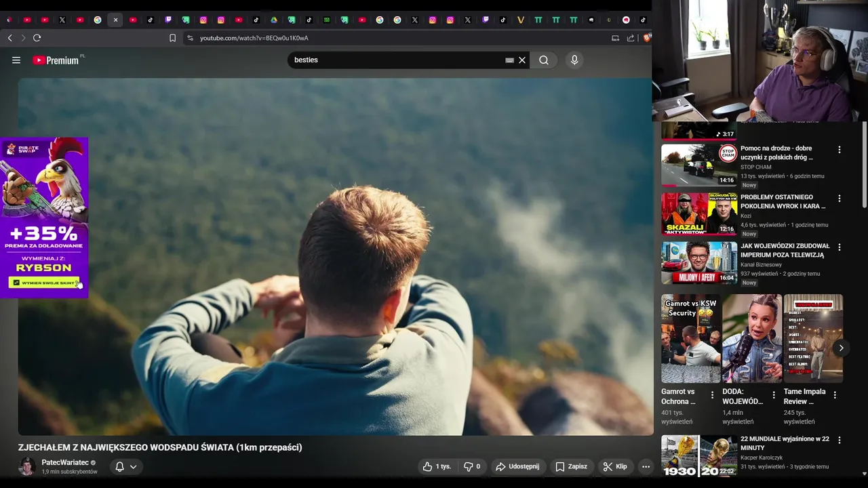The width and height of the screenshot is (868, 488).
Task: Switch to the tab with the yellow V favicon
Action: pyautogui.click(x=521, y=20)
